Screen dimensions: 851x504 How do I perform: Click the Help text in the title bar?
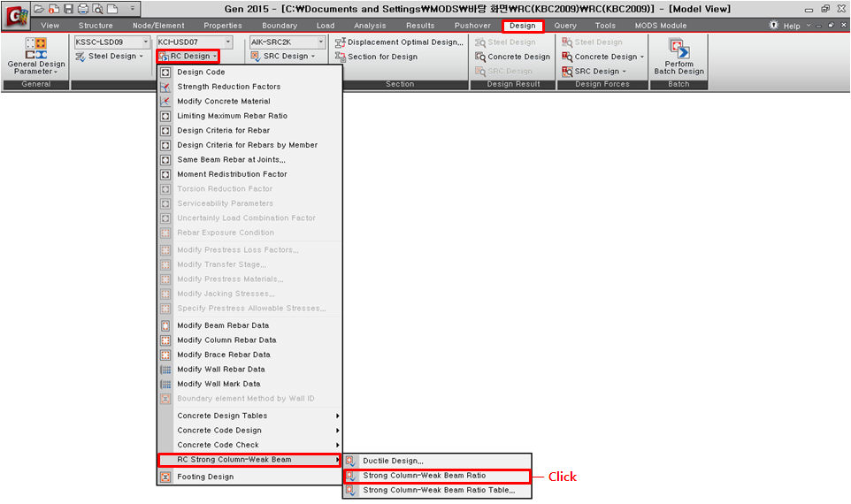[x=792, y=26]
